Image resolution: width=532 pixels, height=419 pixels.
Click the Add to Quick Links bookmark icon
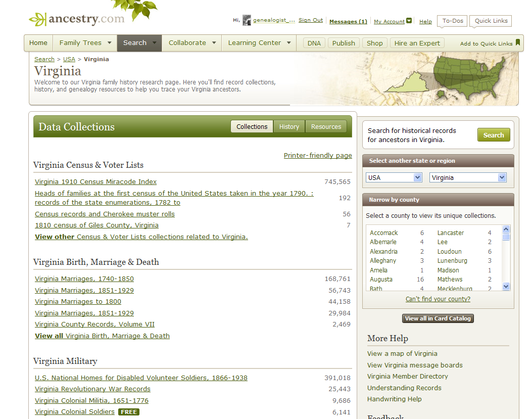click(x=518, y=42)
